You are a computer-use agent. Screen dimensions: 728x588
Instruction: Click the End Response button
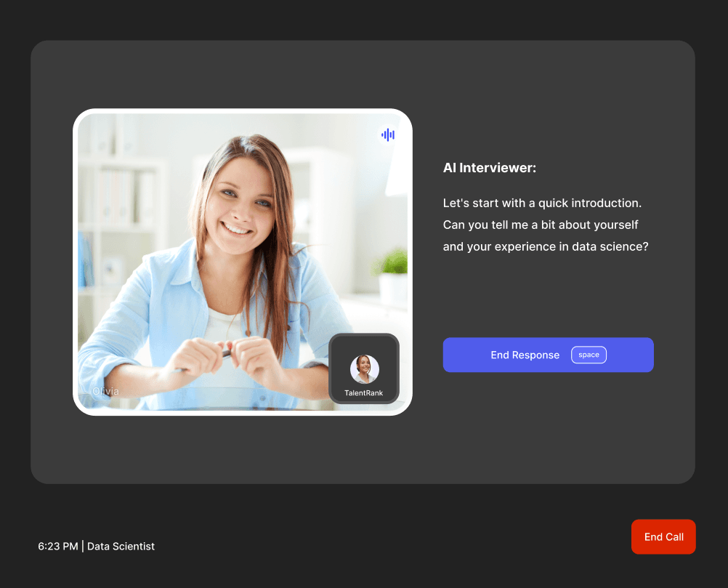tap(548, 355)
